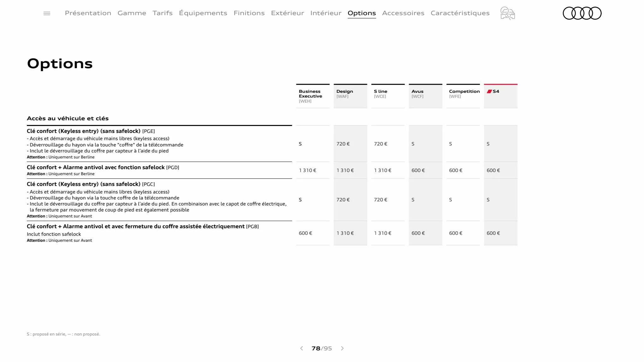Click the 78/95 page indicator
Image resolution: width=644 pixels, height=362 pixels.
322,348
